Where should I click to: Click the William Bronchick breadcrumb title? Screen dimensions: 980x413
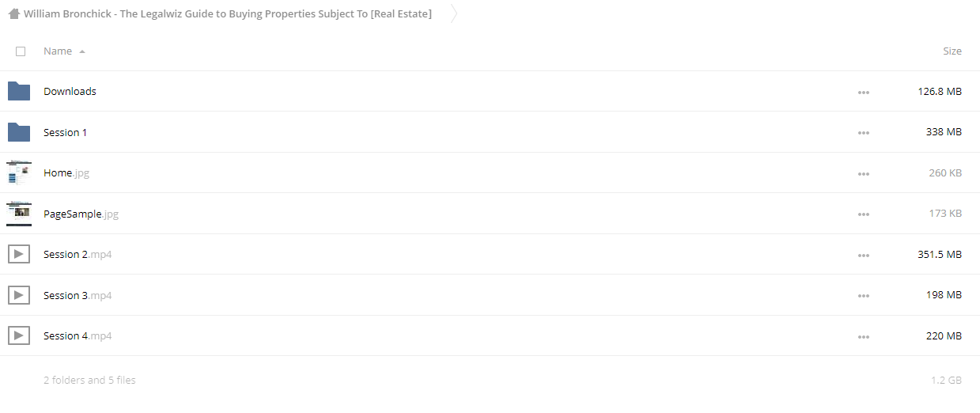coord(228,13)
